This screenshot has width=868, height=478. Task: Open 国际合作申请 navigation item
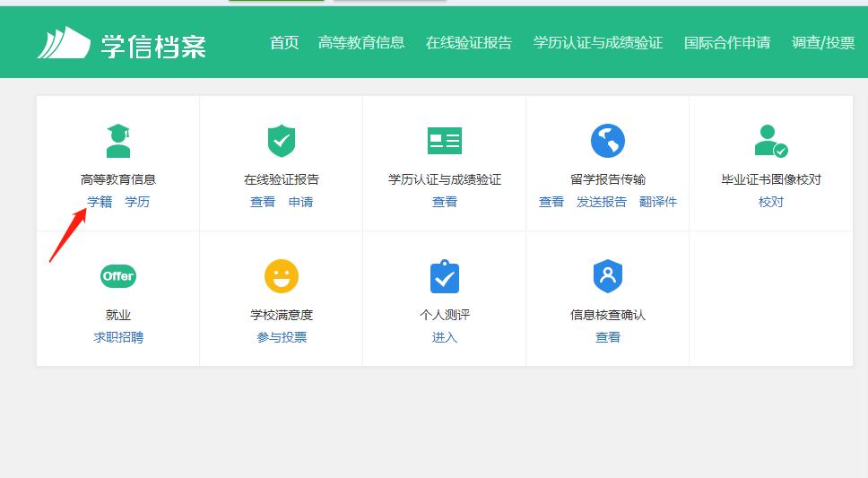pos(727,43)
